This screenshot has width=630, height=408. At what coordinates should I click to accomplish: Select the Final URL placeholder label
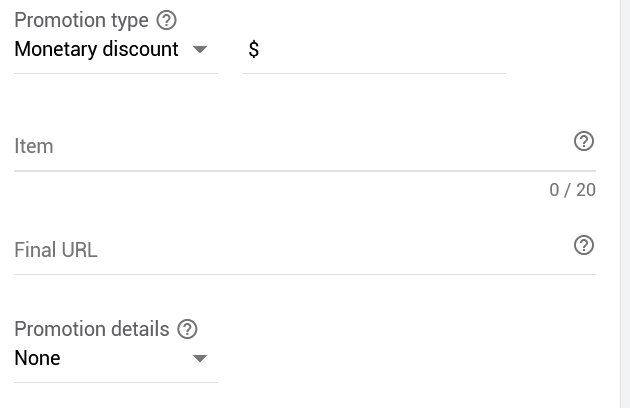coord(56,250)
